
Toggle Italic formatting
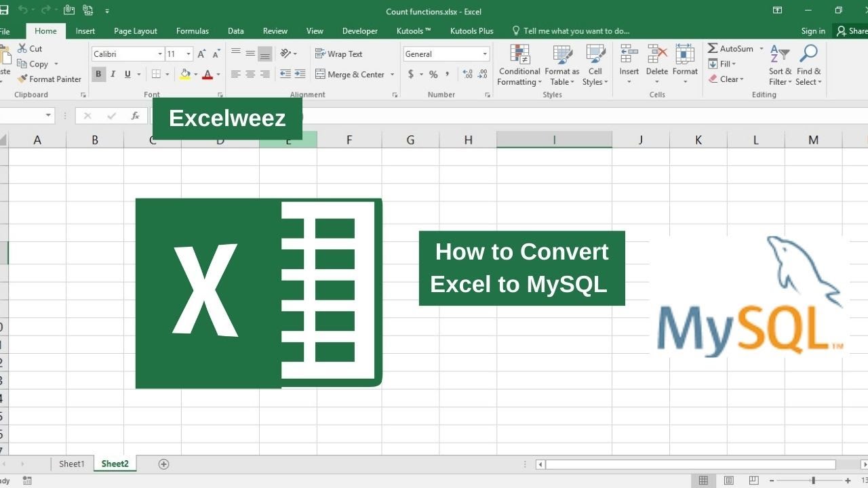113,75
